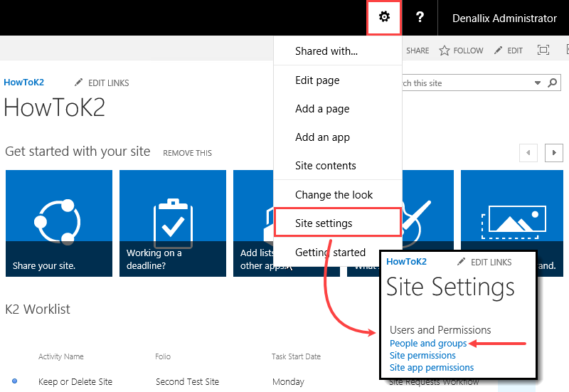569x392 pixels.
Task: Click the SHARE button
Action: pyautogui.click(x=418, y=51)
